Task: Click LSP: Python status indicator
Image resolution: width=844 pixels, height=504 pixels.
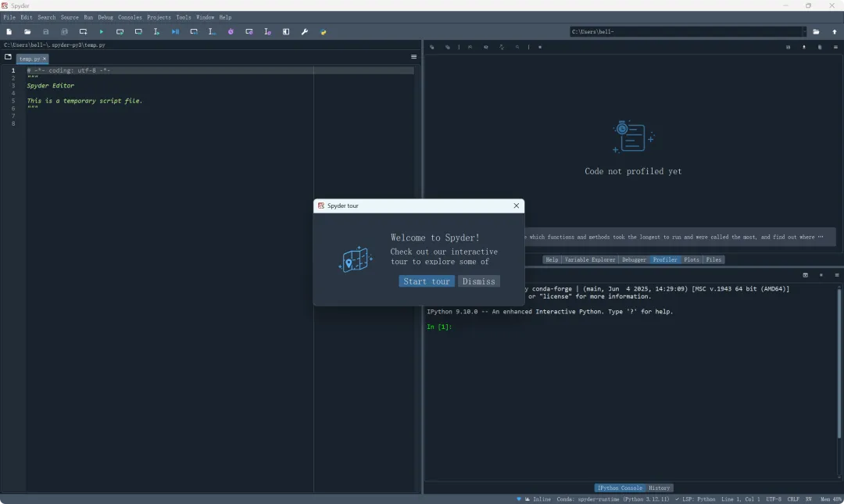Action: 695,499
